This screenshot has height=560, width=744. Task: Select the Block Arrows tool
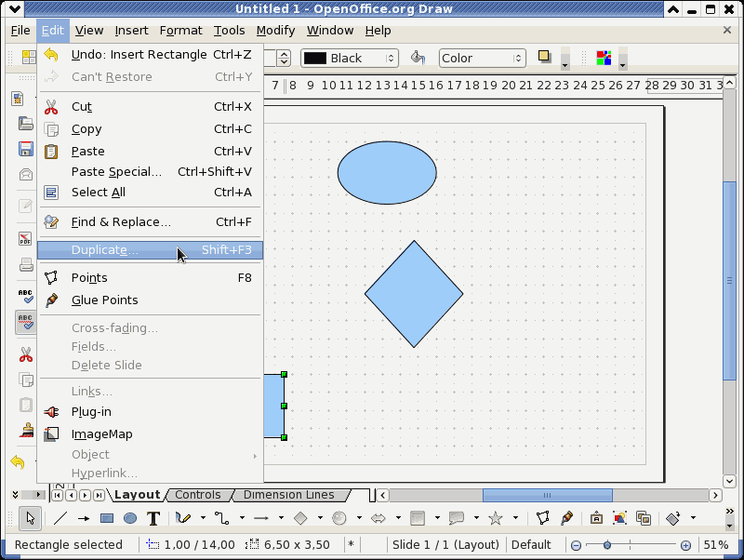379,518
